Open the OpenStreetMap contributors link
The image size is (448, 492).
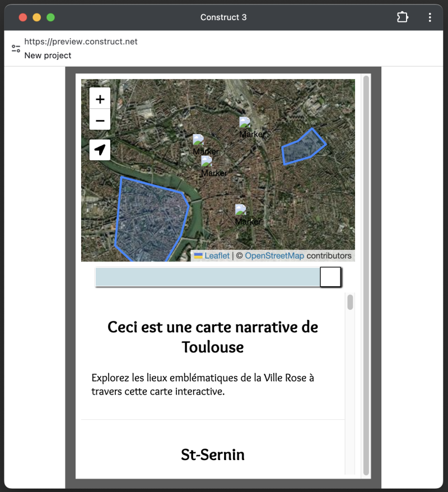tap(274, 256)
